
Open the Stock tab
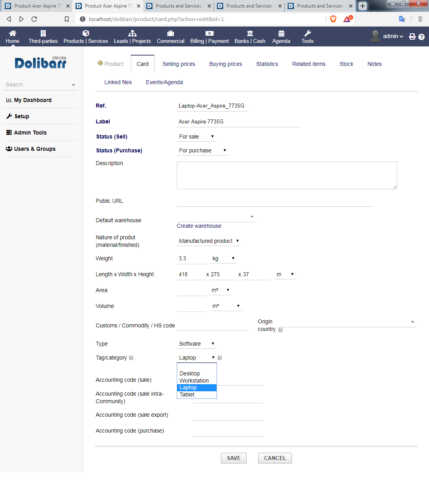pos(346,64)
